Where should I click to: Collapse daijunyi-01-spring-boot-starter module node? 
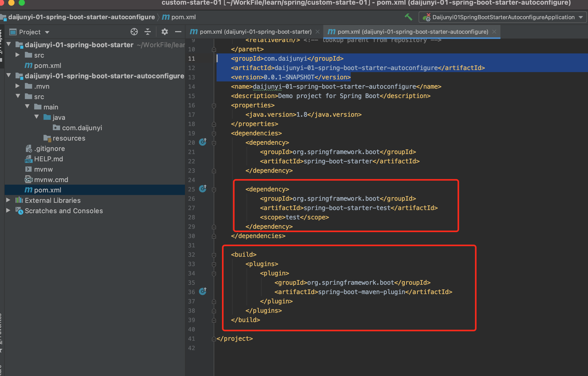[9, 45]
